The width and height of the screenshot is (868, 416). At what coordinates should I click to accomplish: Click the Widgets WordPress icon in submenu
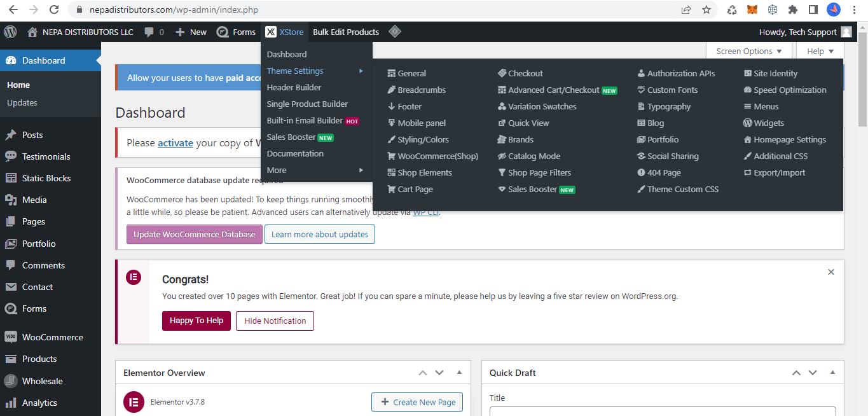(x=748, y=123)
